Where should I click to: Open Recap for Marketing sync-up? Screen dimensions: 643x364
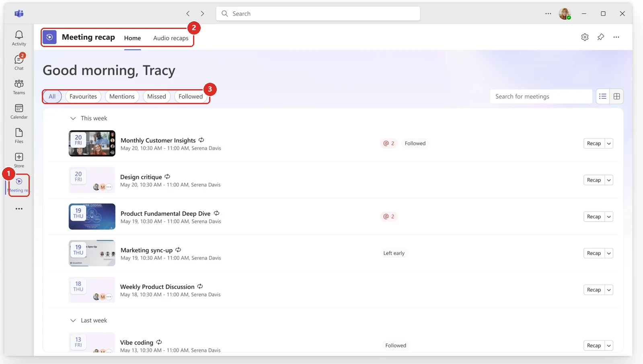[594, 253]
